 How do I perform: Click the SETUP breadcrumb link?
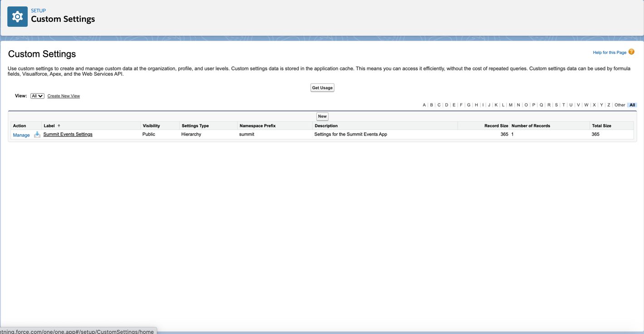(x=38, y=10)
